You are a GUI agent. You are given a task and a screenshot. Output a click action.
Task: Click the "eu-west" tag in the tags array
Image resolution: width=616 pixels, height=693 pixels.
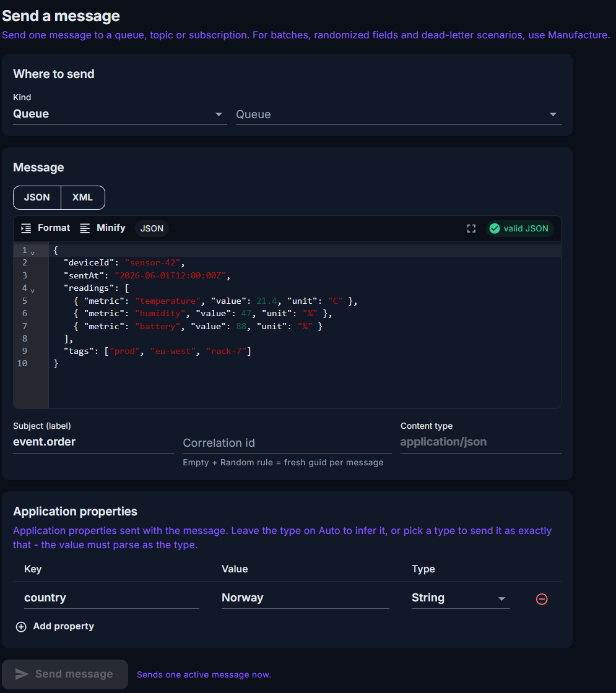click(173, 351)
